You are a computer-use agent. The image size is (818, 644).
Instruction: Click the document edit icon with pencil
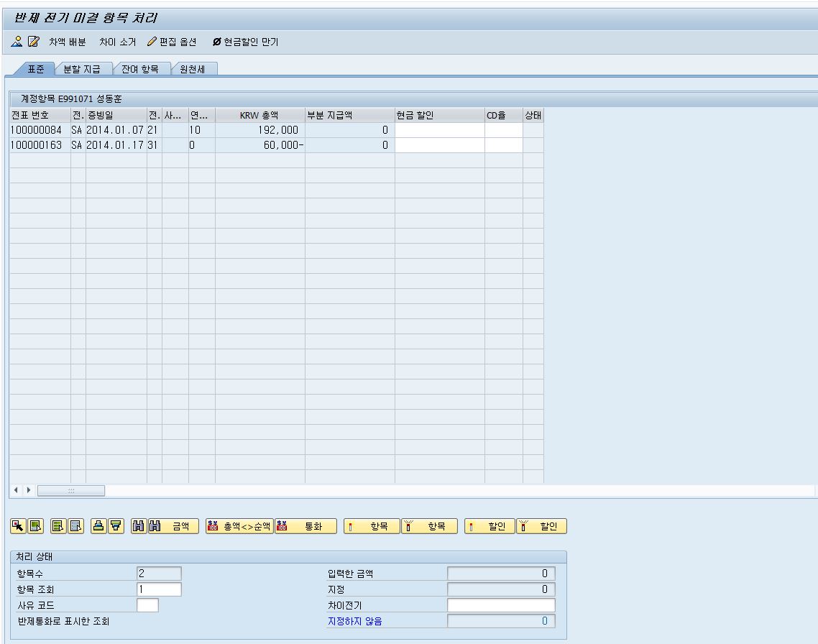pos(32,42)
